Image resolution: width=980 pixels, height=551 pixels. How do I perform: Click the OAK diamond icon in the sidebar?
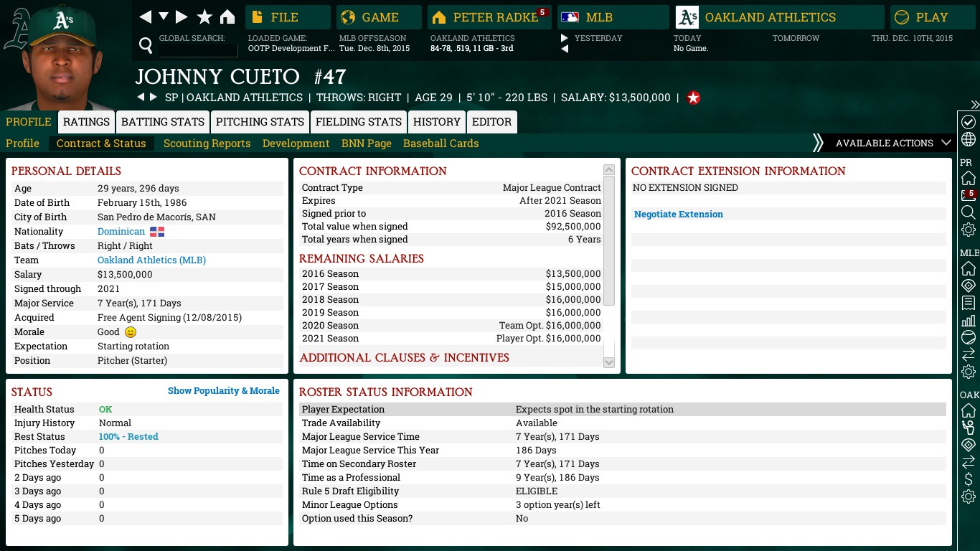coord(968,445)
